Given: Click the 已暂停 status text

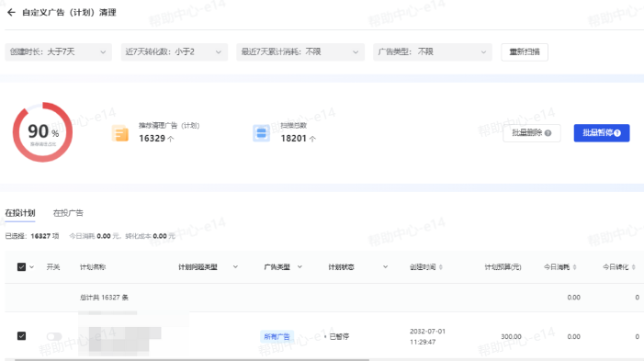Looking at the screenshot, I should click(339, 336).
